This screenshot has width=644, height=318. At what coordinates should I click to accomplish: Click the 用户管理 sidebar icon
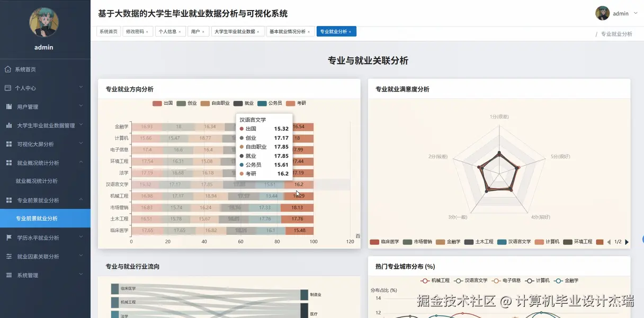click(x=9, y=107)
